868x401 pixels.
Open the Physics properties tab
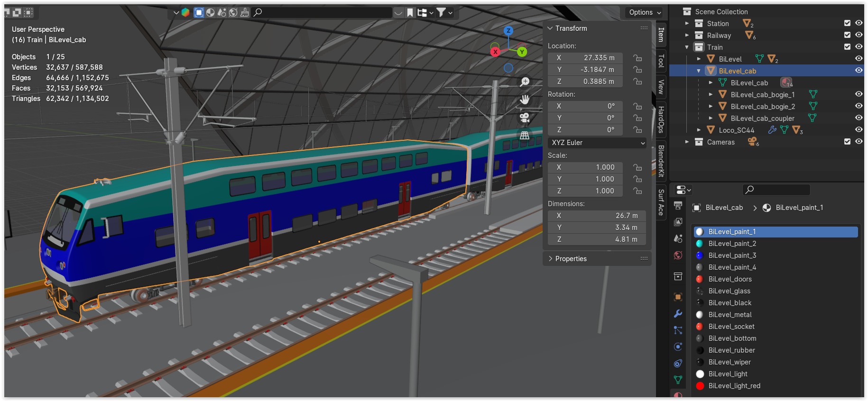coord(678,347)
